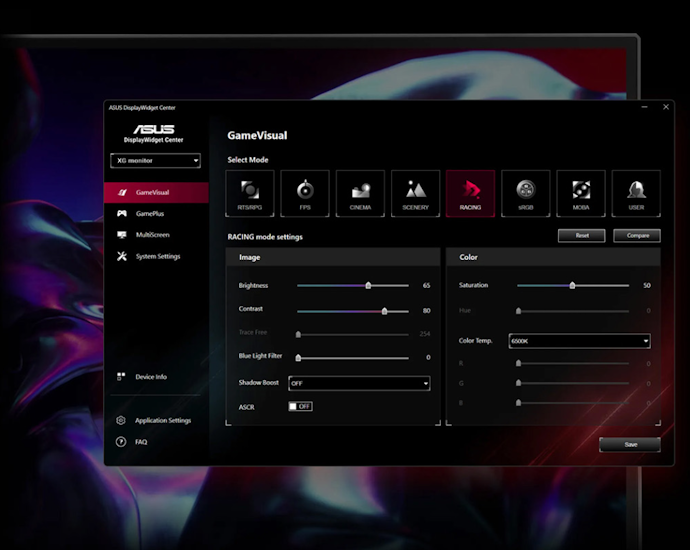Click the Save button
This screenshot has width=690, height=550.
(x=630, y=444)
